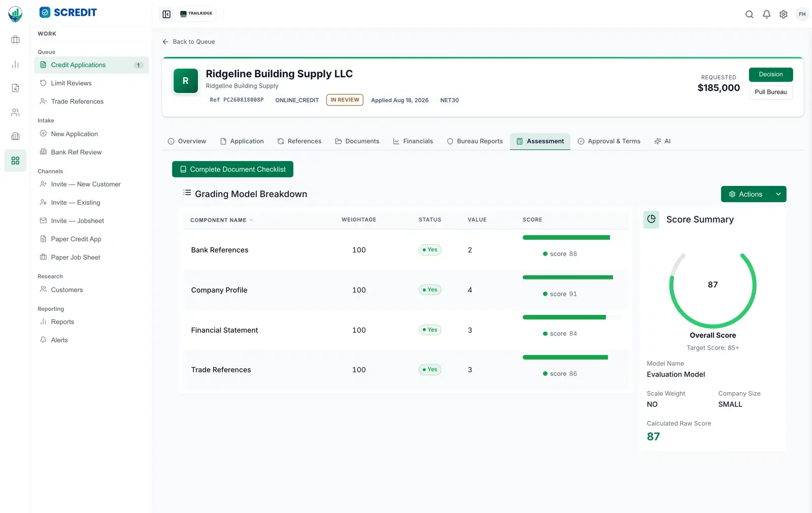Open the FH user avatar
The image size is (812, 513).
coord(802,14)
